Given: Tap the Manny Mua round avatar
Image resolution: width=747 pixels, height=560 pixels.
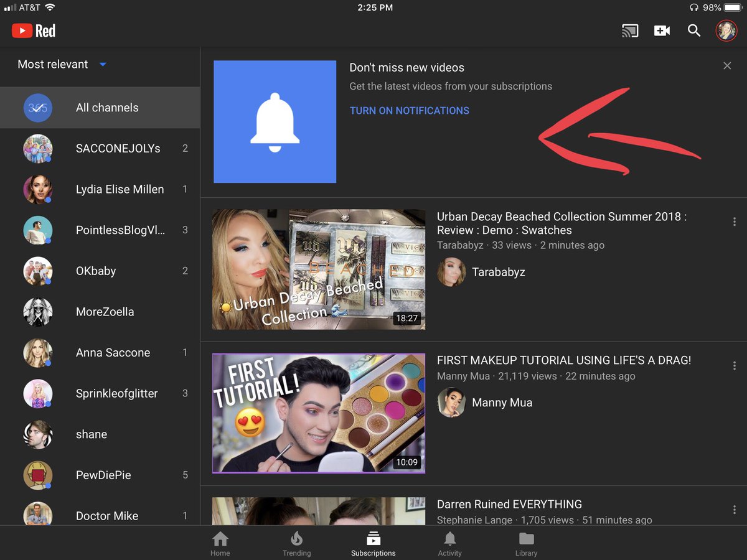Looking at the screenshot, I should (x=451, y=403).
